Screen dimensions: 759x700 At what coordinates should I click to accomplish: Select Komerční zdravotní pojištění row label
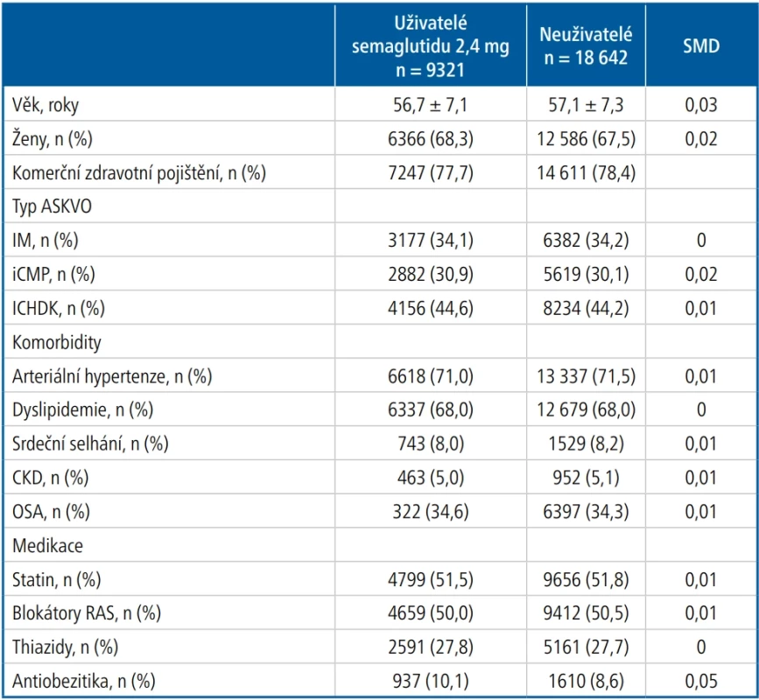pos(139,172)
